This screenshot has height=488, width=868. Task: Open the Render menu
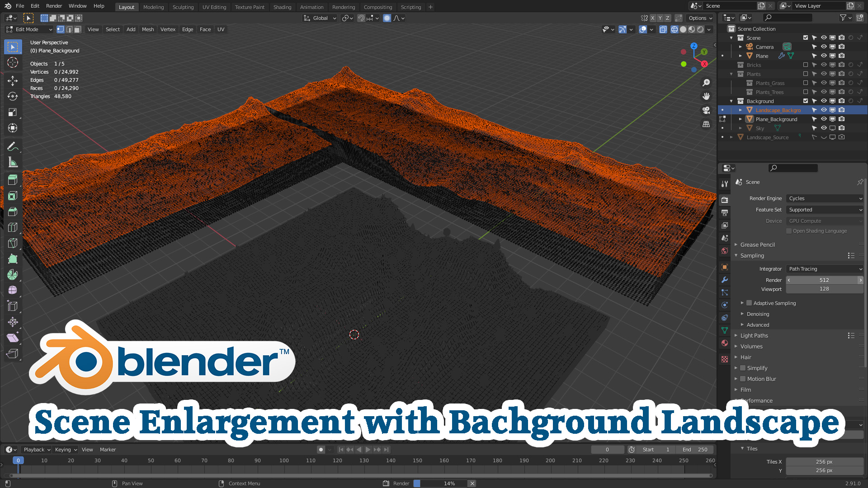[54, 6]
